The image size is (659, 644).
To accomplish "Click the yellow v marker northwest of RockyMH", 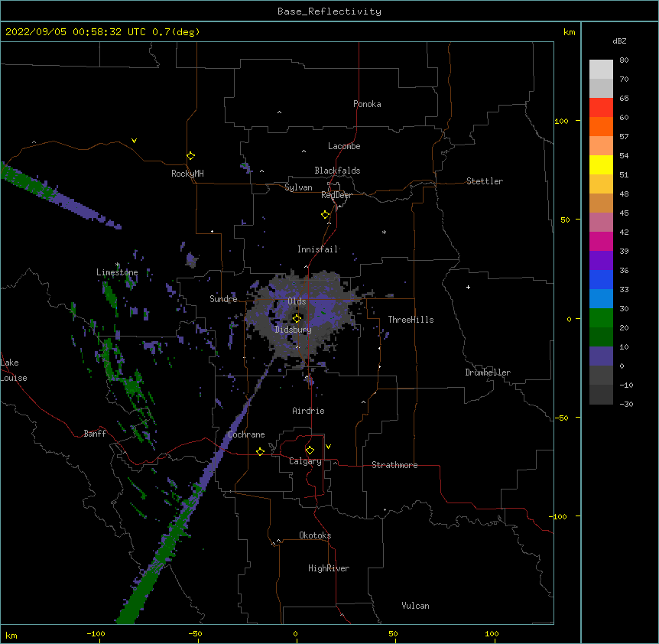I will point(134,141).
